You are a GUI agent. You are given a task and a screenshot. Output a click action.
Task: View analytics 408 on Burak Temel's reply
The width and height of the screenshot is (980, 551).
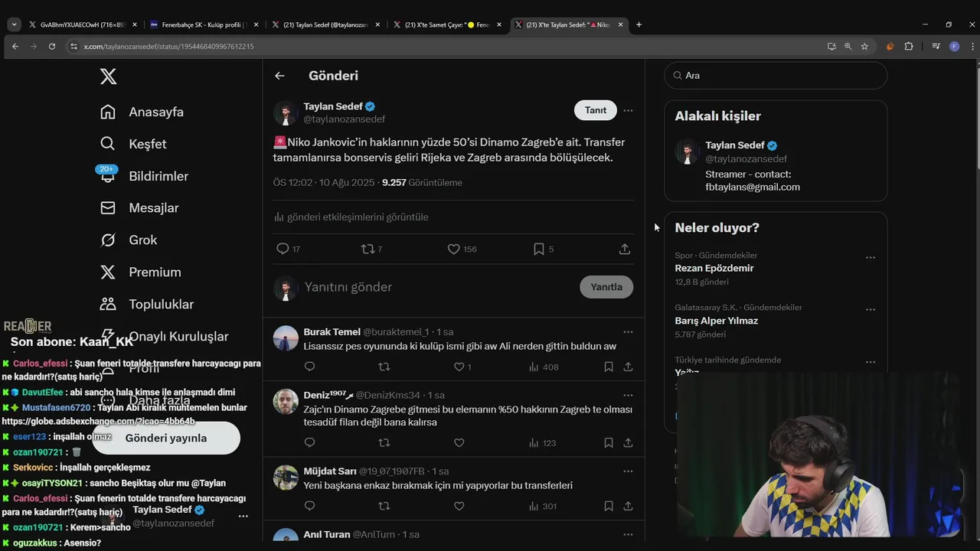point(544,367)
